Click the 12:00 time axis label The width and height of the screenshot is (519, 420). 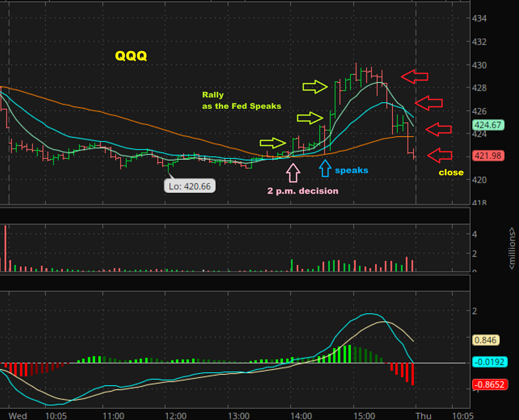pos(176,416)
